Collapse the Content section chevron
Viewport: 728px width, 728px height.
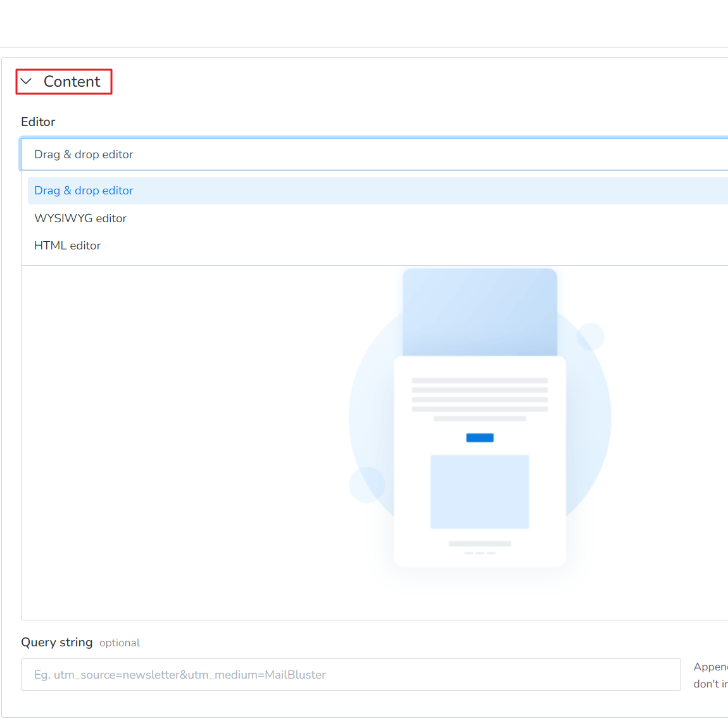[x=27, y=82]
